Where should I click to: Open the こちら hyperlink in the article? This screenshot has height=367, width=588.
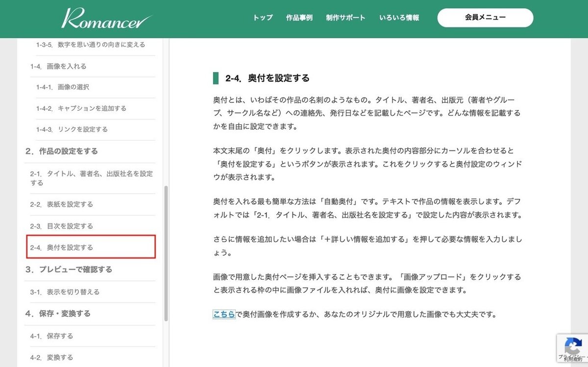(224, 315)
